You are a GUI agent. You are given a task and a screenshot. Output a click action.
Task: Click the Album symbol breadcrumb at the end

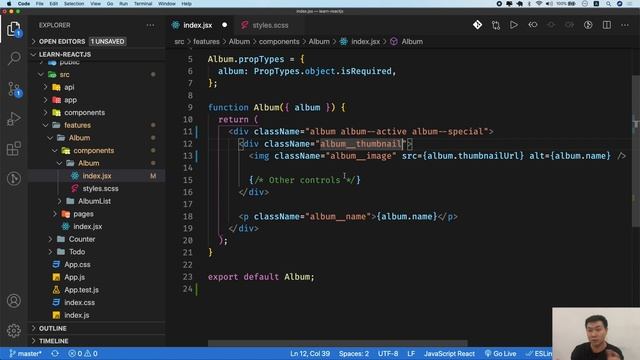click(x=407, y=42)
